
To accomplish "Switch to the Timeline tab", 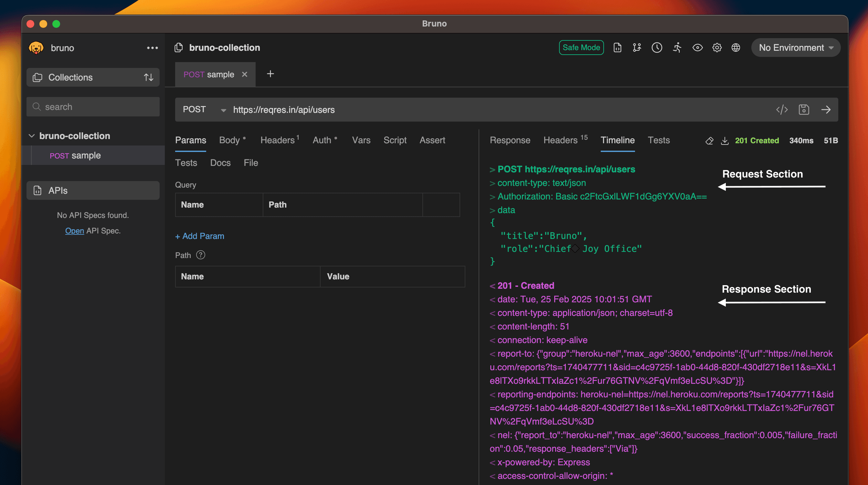I will point(618,140).
